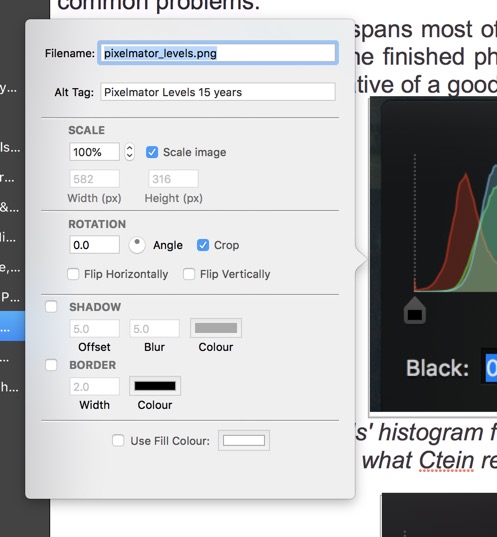This screenshot has height=537, width=497.
Task: Click the Filename text field
Action: pos(218,53)
